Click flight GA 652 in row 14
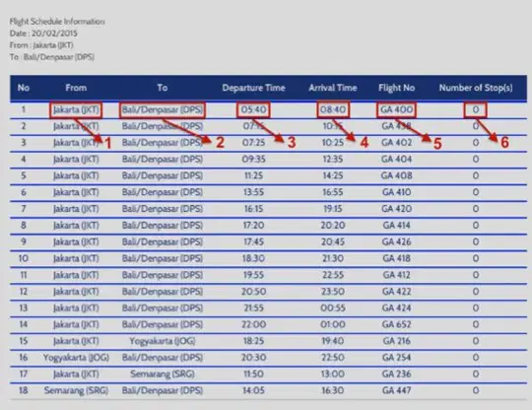 [x=396, y=324]
